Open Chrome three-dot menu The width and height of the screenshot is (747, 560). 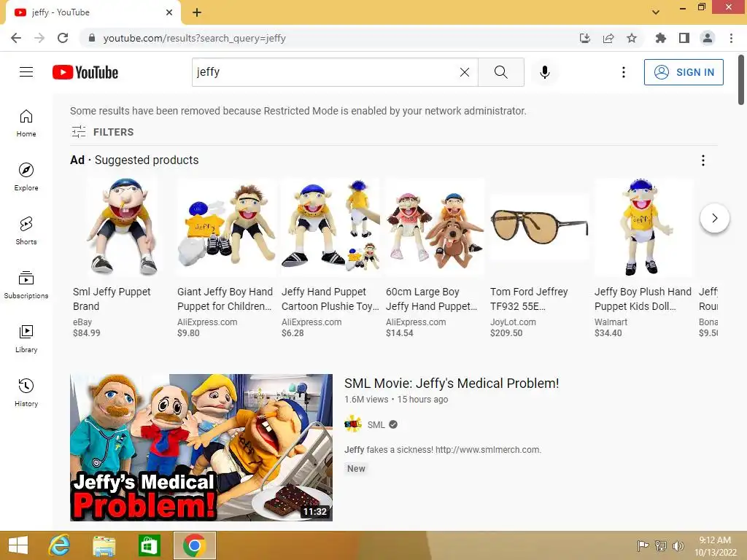(x=731, y=38)
